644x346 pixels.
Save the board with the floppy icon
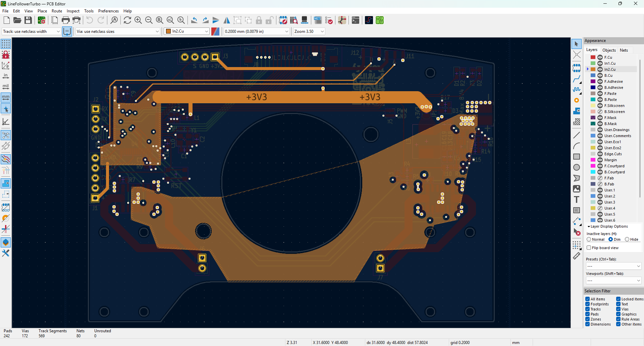point(28,20)
